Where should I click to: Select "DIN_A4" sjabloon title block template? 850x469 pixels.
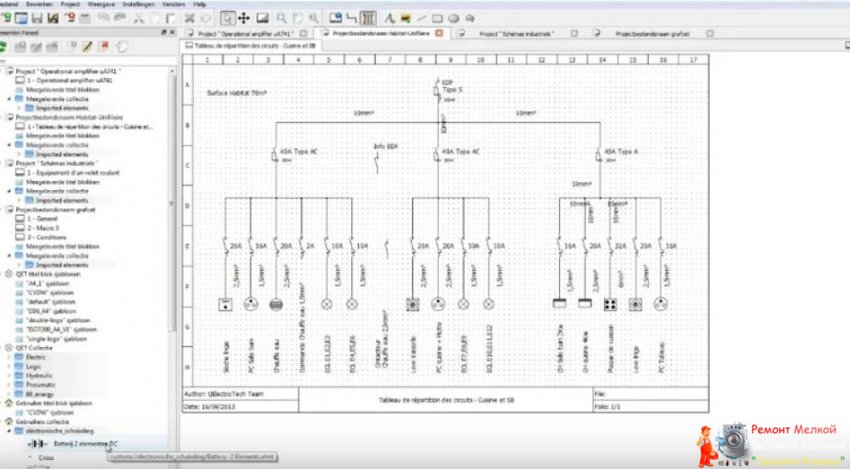[x=54, y=310]
